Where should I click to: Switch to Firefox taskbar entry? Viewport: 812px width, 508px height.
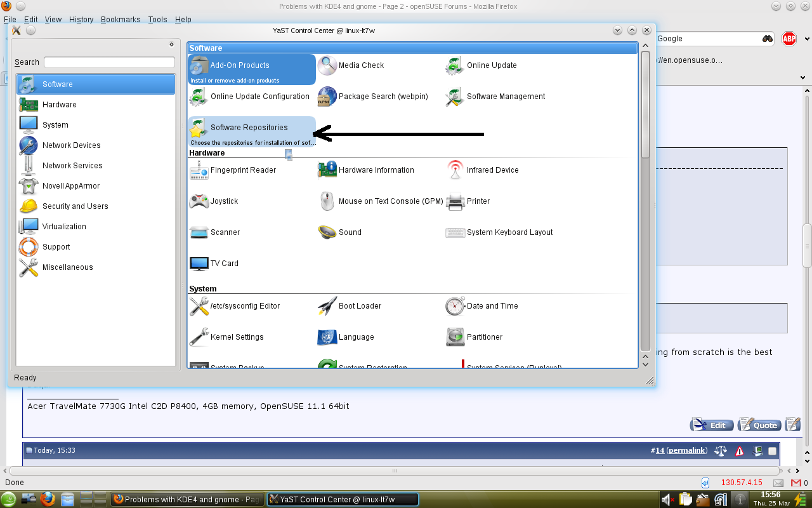[x=187, y=500]
